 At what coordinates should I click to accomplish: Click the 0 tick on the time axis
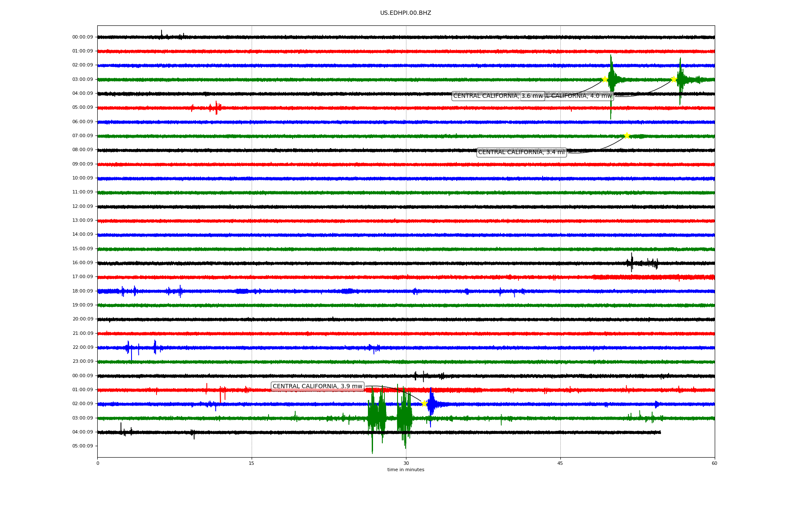pos(98,463)
